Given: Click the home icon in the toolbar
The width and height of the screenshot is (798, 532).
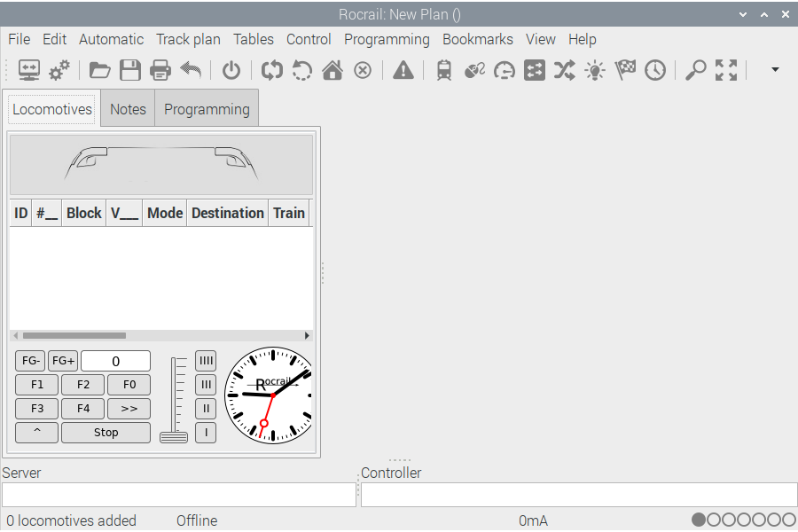Looking at the screenshot, I should coord(332,70).
